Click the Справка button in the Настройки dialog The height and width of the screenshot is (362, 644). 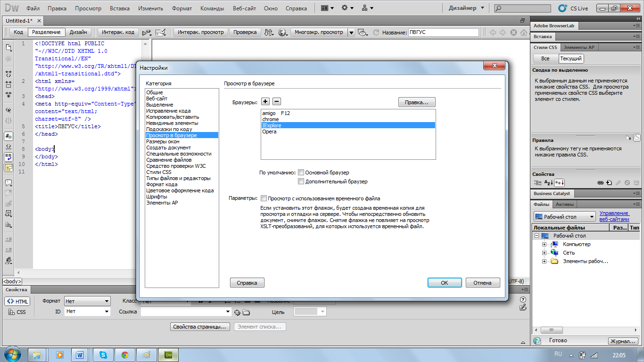247,283
